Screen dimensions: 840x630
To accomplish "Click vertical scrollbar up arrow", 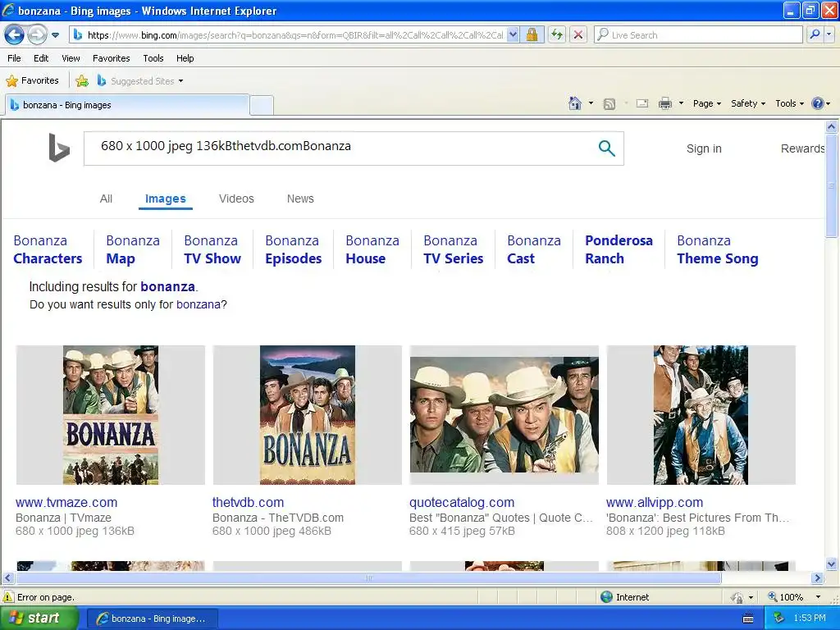I will (832, 126).
